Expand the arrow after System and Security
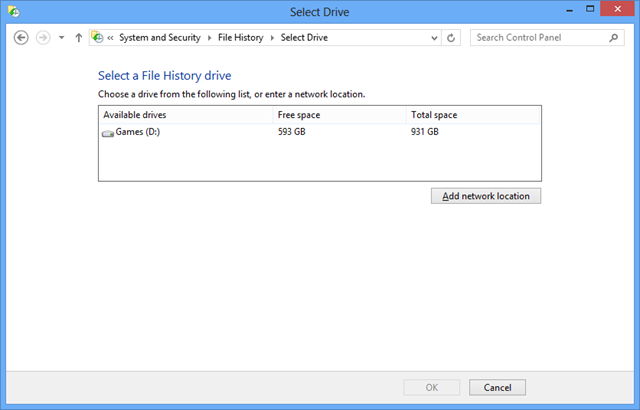The height and width of the screenshot is (410, 640). pos(211,38)
